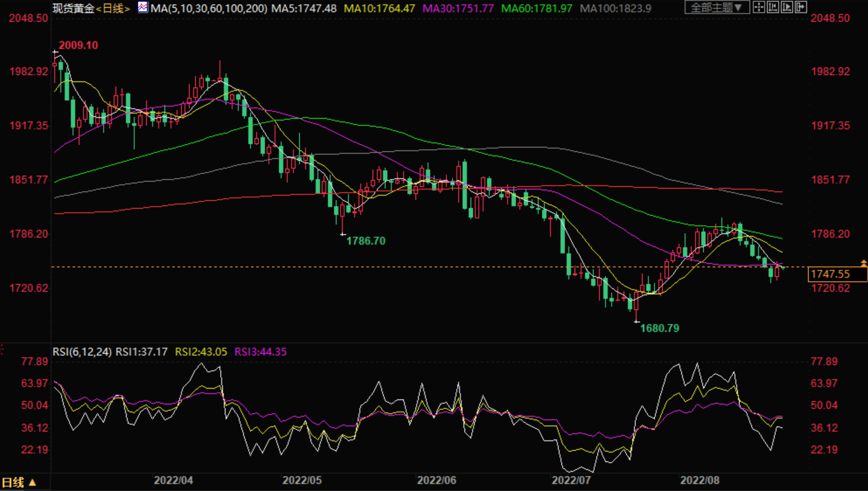Image resolution: width=868 pixels, height=491 pixels.
Task: Click the right axis 1917.35 price label
Action: pyautogui.click(x=831, y=125)
